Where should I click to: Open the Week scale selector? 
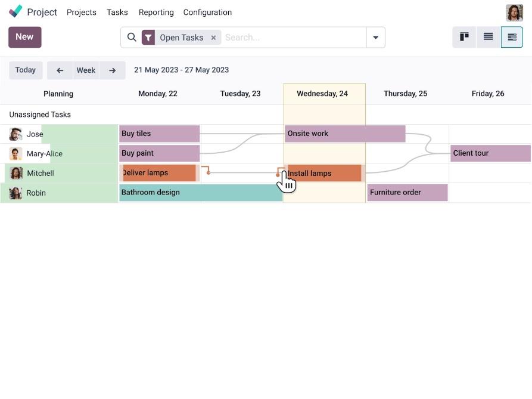(x=86, y=70)
